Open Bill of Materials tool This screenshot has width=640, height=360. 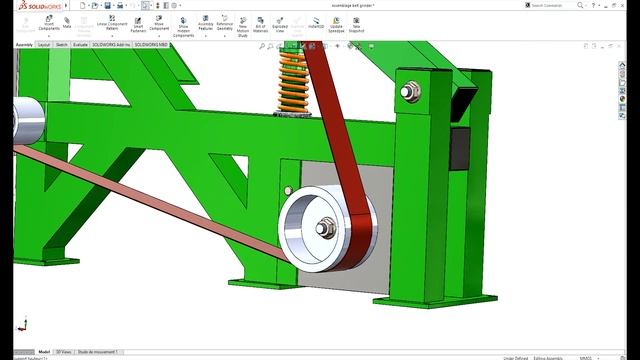pyautogui.click(x=260, y=24)
